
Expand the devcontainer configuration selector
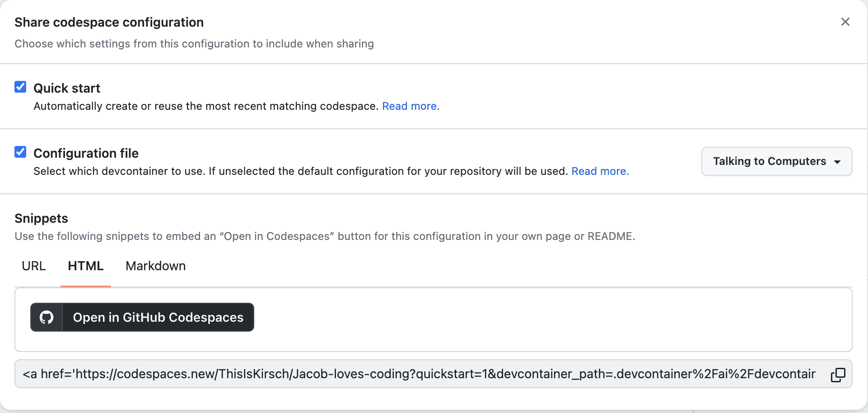(x=776, y=161)
